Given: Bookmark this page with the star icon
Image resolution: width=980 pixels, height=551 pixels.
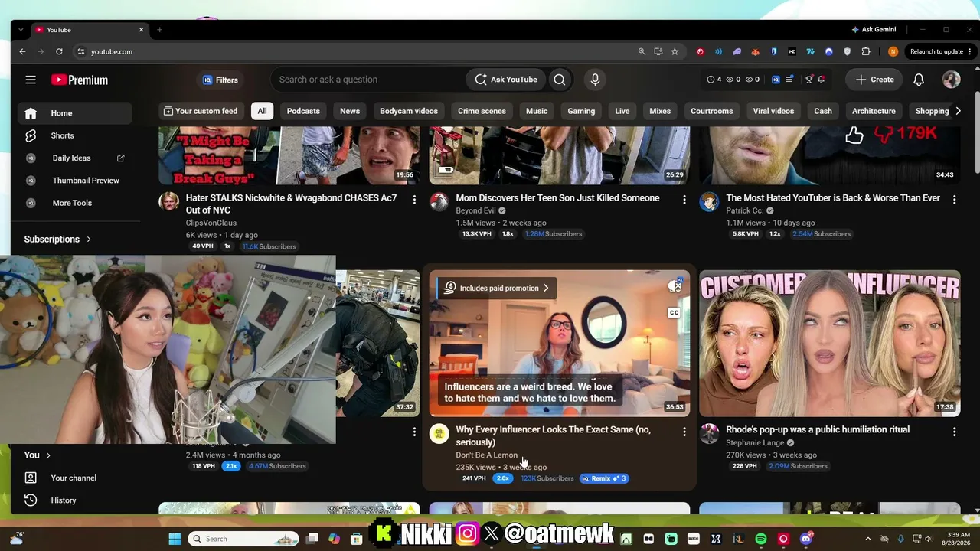Looking at the screenshot, I should [675, 51].
